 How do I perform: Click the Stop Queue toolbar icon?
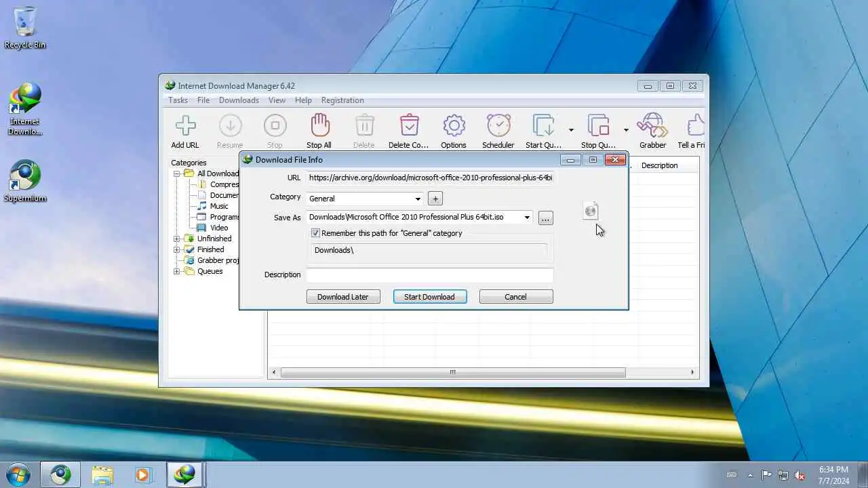click(x=598, y=125)
